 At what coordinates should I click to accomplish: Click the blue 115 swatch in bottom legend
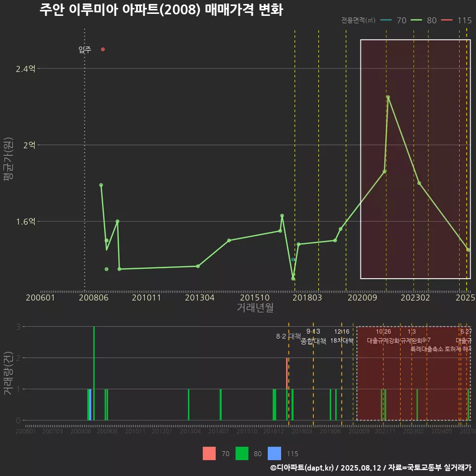(274, 453)
